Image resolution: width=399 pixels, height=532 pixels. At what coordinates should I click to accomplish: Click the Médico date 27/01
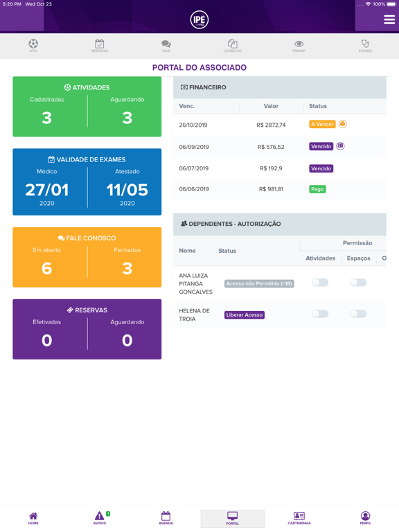(47, 190)
